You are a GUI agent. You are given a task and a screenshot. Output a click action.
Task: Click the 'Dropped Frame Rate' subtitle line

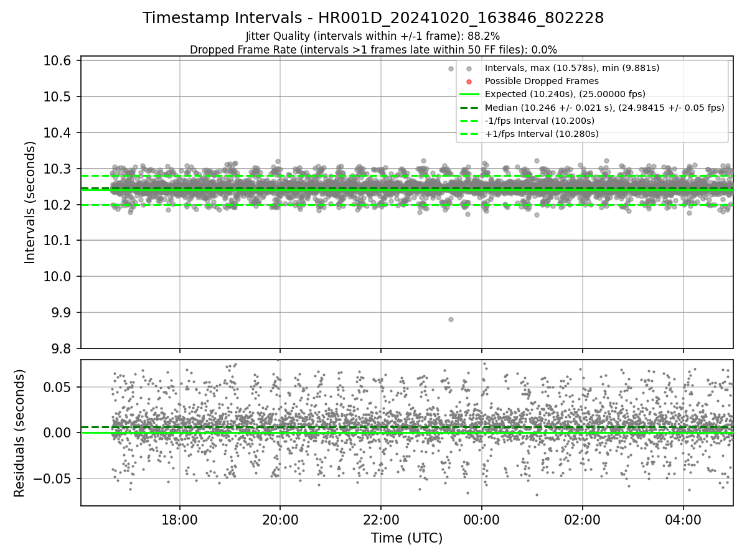click(x=373, y=50)
